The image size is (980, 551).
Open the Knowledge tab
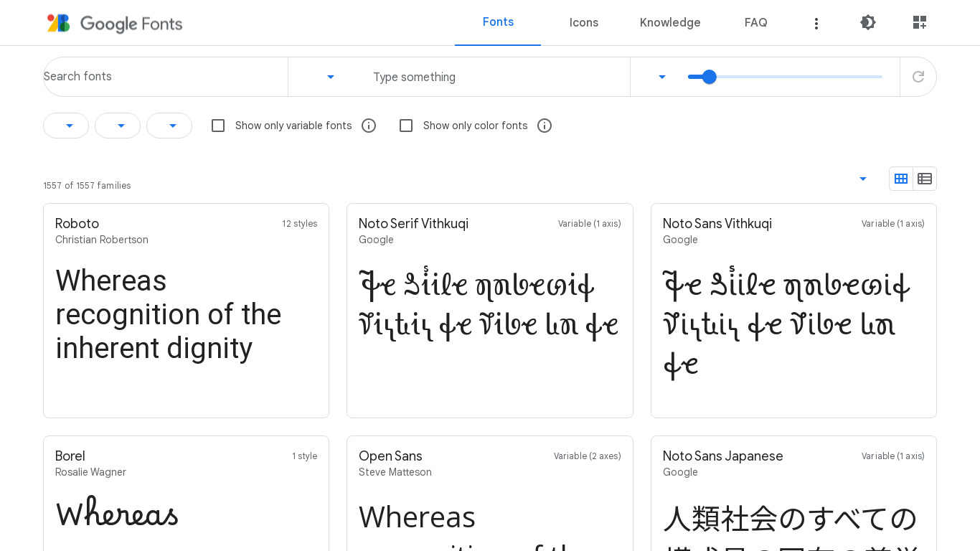click(x=670, y=22)
